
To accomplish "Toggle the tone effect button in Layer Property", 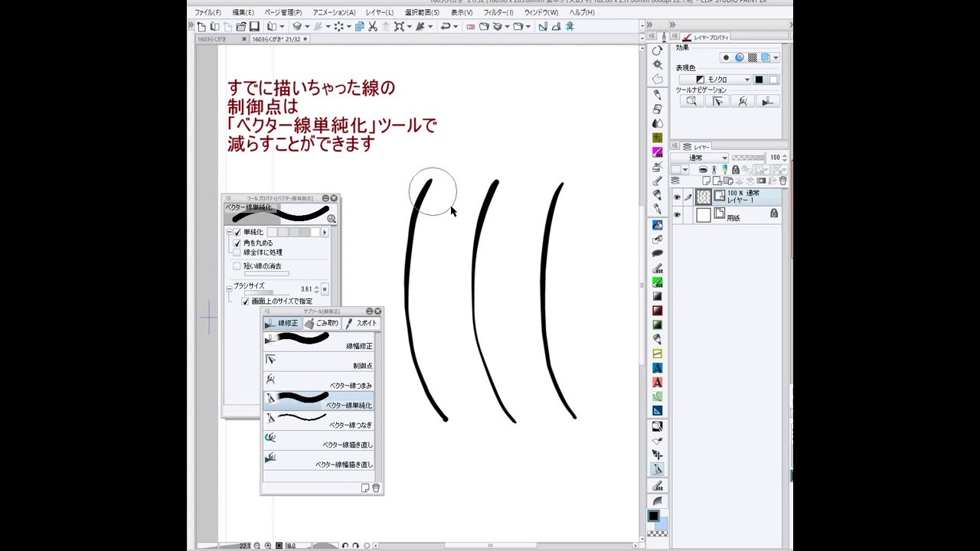I will point(753,57).
